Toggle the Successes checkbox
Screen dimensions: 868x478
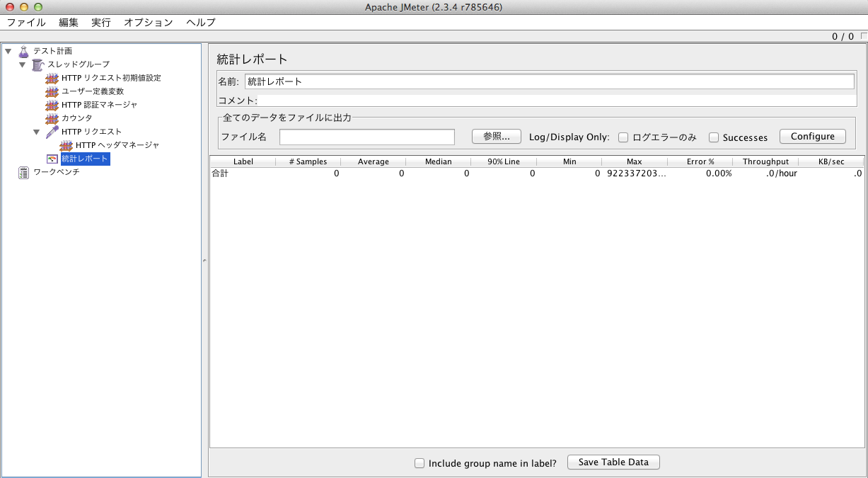pos(714,137)
